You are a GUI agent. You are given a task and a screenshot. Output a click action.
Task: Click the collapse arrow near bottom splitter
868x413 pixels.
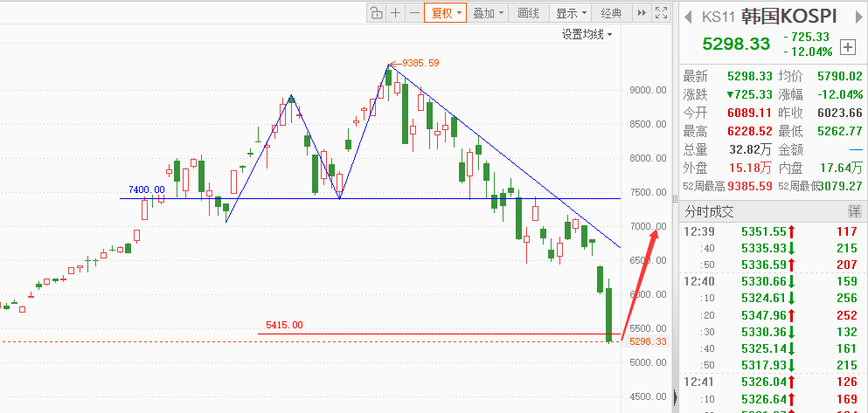point(675,397)
